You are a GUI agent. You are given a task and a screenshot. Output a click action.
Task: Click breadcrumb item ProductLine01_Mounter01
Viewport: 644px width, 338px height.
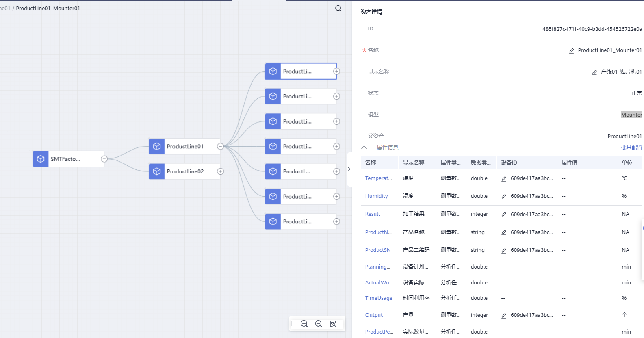[48, 8]
